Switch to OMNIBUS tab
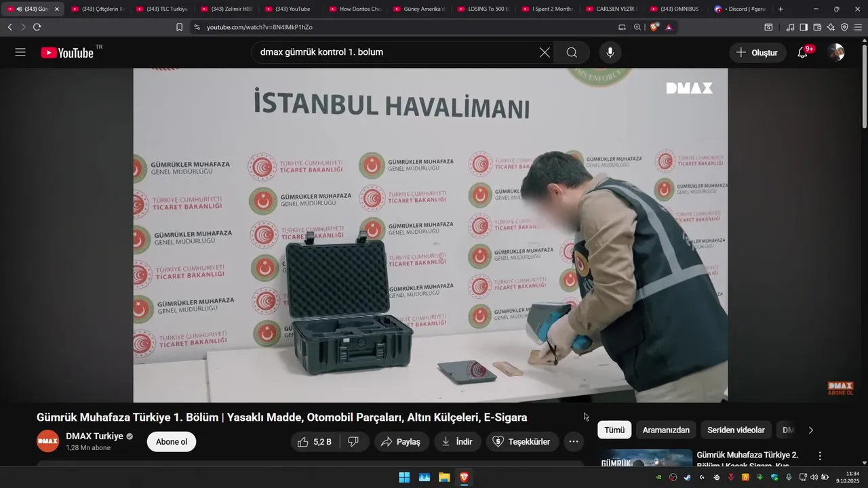868x488 pixels. tap(676, 9)
